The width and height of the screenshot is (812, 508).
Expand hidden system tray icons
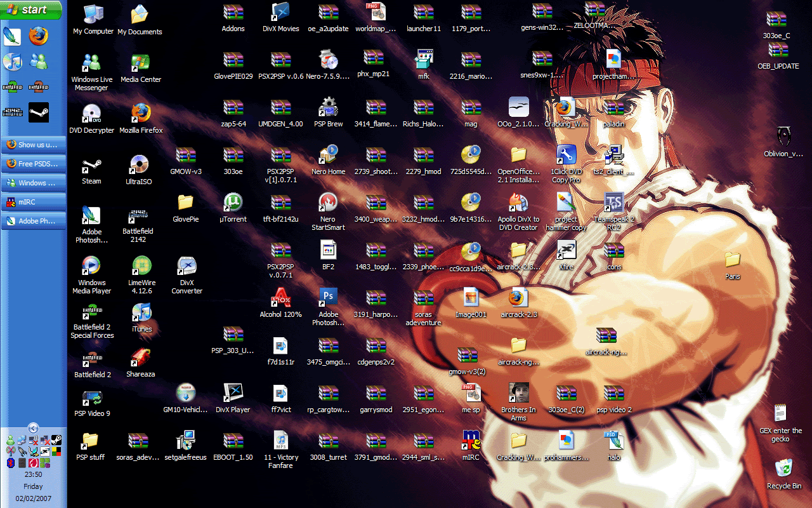[x=34, y=427]
